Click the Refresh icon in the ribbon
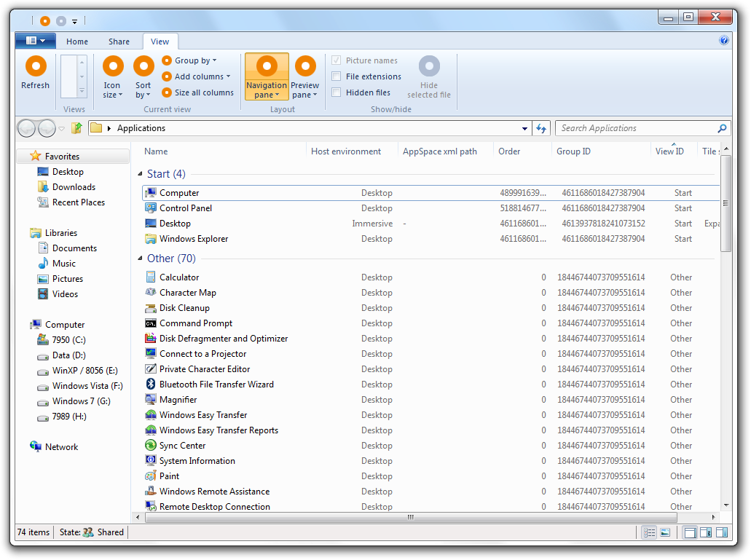Image resolution: width=751 pixels, height=560 pixels. (x=35, y=67)
